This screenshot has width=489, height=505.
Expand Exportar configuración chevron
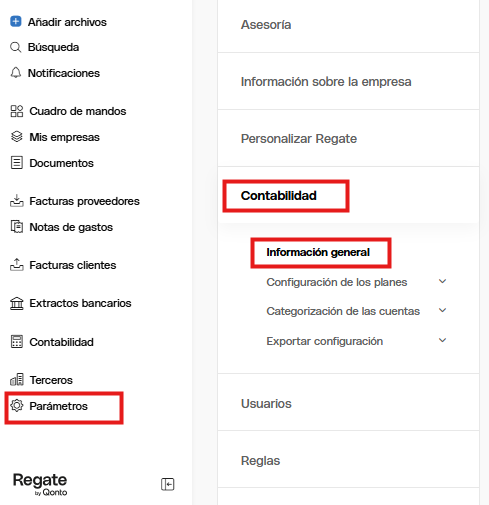coord(442,341)
